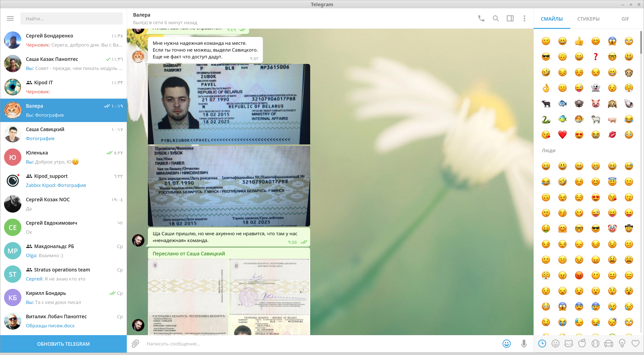Viewport: 644px width, 355px height.
Task: Open chat with Сергей Козак NOC
Action: (63, 204)
